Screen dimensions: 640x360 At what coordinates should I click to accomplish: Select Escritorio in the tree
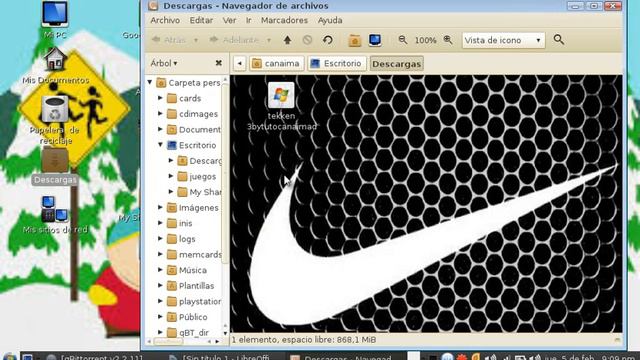(192, 145)
